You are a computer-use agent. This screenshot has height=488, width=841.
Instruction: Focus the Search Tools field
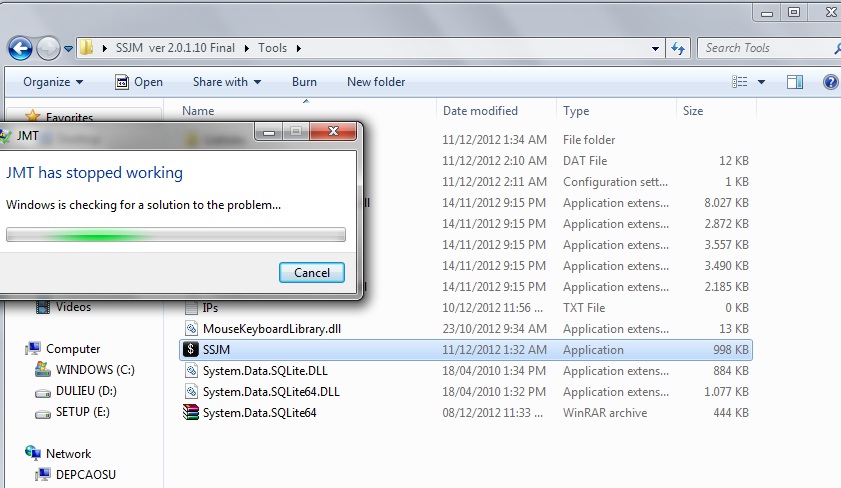pyautogui.click(x=767, y=48)
